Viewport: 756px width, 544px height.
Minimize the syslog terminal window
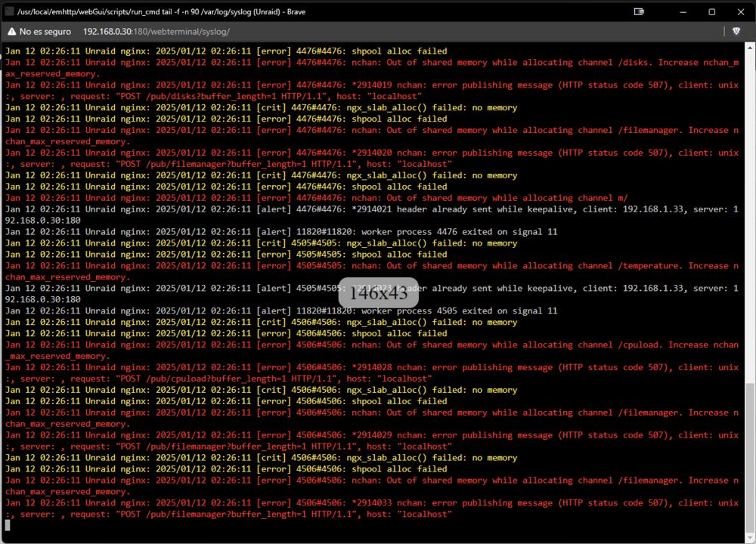pos(683,12)
